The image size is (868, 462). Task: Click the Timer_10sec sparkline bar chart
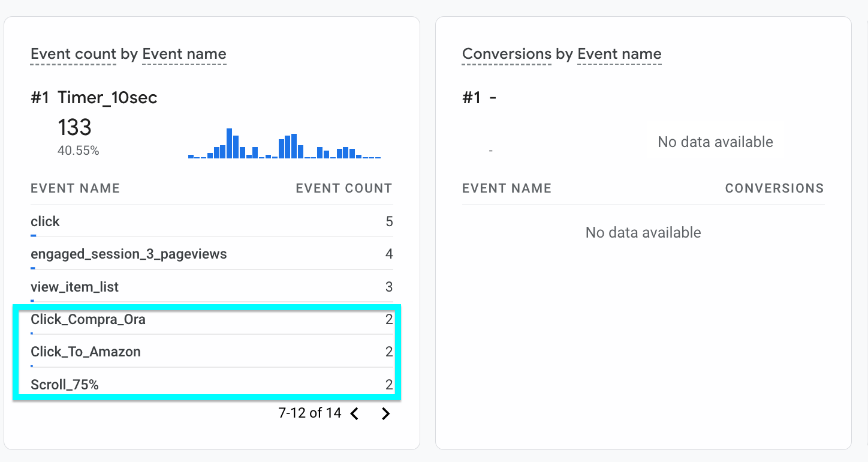tap(284, 143)
